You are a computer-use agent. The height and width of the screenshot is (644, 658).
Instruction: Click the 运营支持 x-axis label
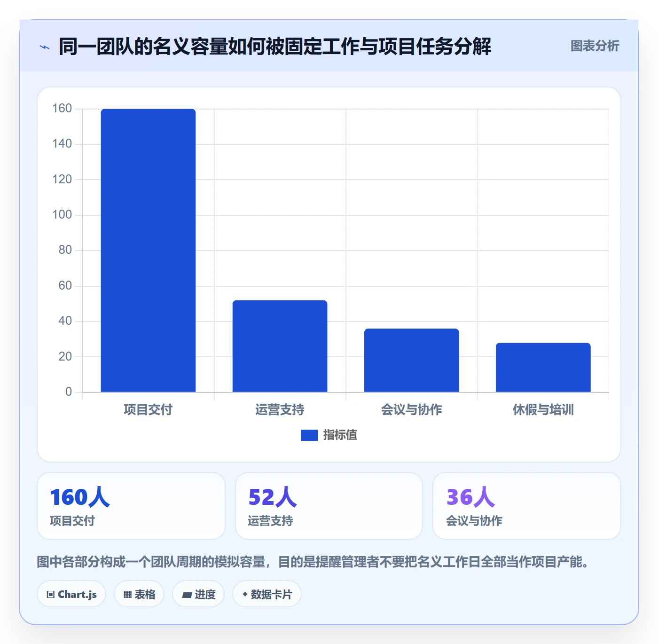pyautogui.click(x=280, y=410)
